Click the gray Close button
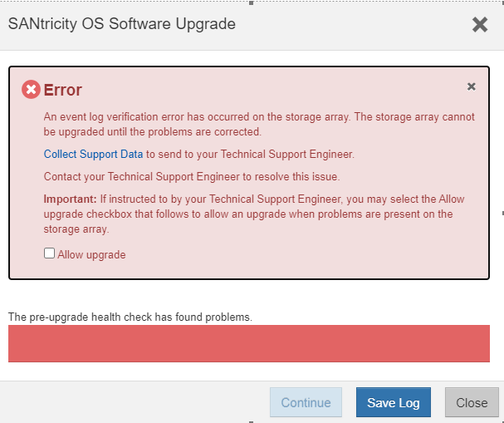 coord(472,402)
